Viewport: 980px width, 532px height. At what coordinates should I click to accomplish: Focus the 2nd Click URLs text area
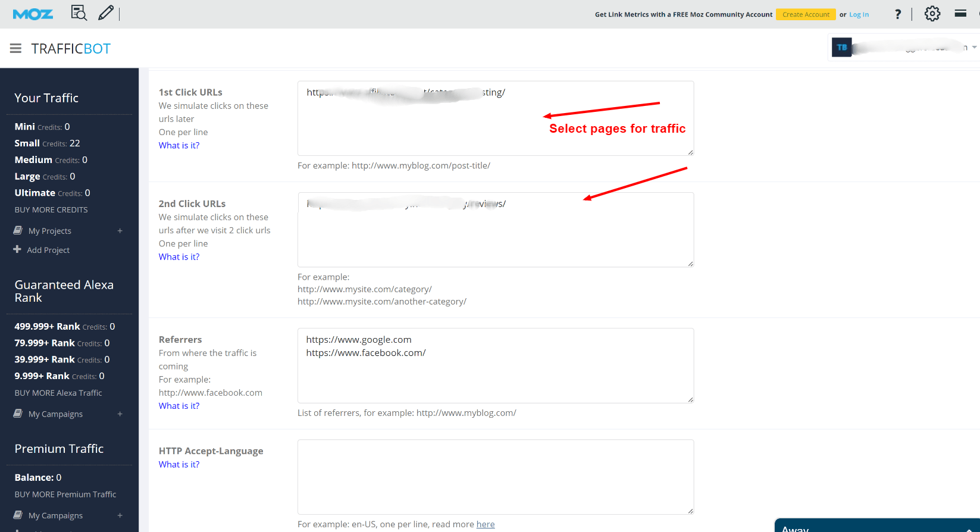pyautogui.click(x=496, y=230)
